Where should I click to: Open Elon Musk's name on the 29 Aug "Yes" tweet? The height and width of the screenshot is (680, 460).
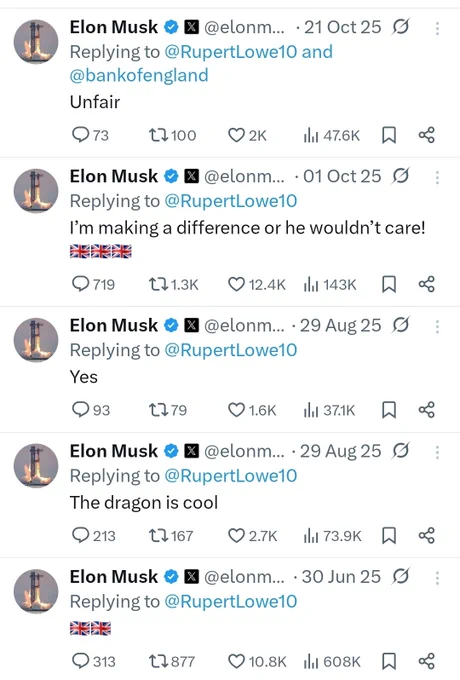114,325
